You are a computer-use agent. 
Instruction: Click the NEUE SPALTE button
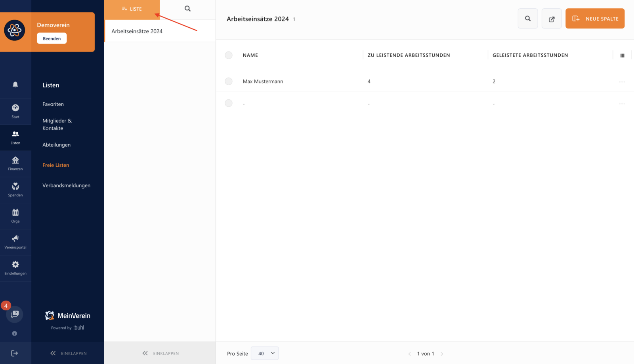595,19
